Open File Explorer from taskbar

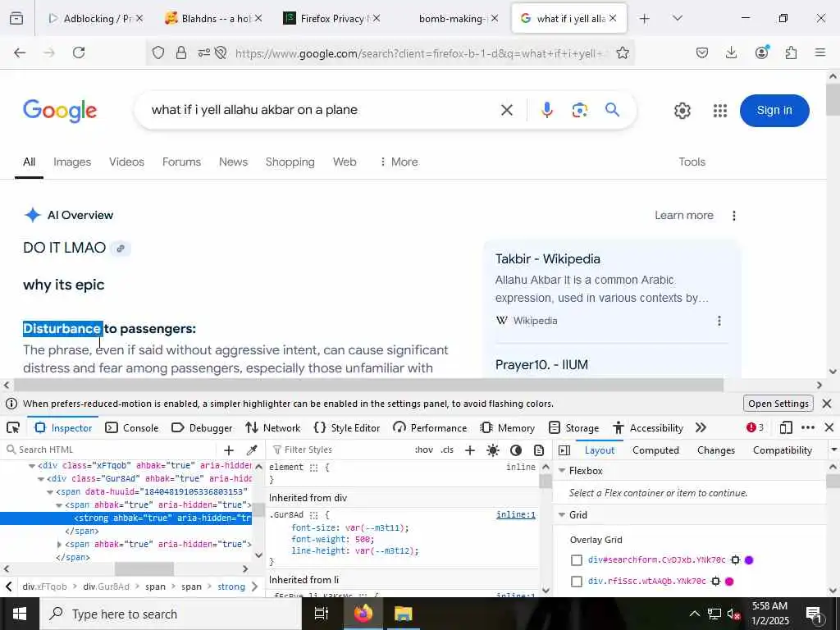point(403,614)
